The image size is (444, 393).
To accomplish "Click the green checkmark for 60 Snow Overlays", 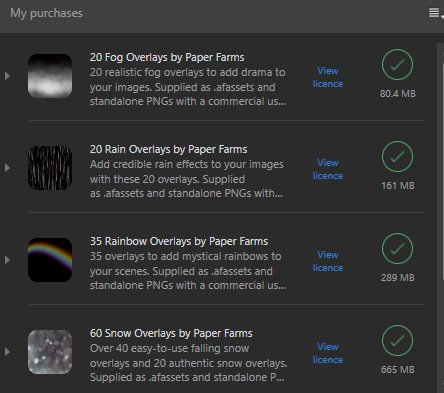I will (397, 341).
